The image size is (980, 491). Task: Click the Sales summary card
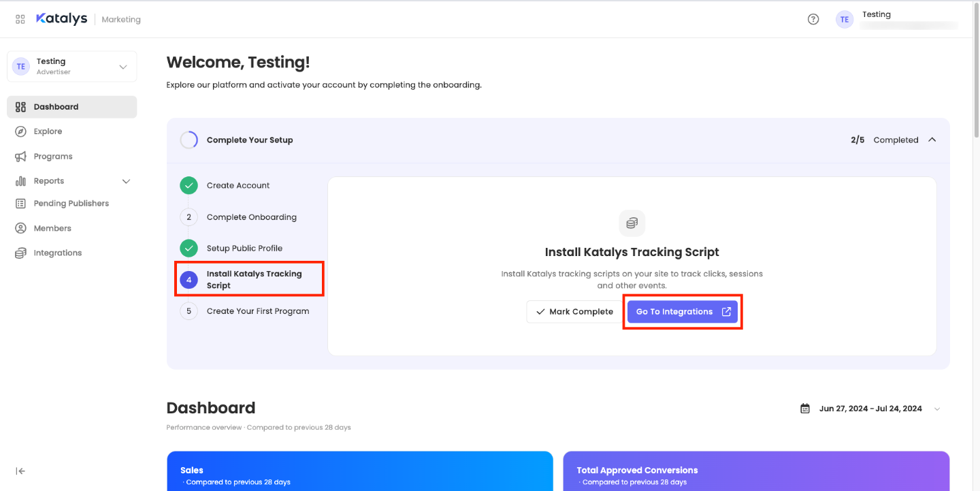[x=360, y=471]
